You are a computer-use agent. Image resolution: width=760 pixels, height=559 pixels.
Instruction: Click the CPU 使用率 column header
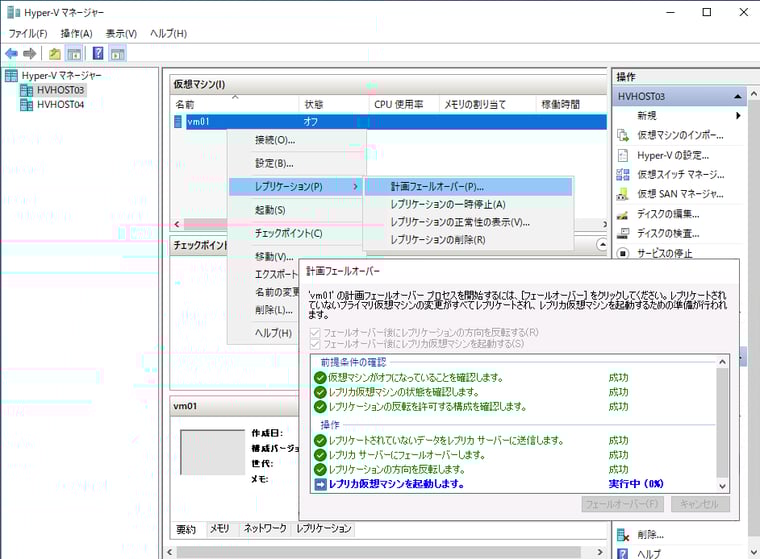pos(404,104)
